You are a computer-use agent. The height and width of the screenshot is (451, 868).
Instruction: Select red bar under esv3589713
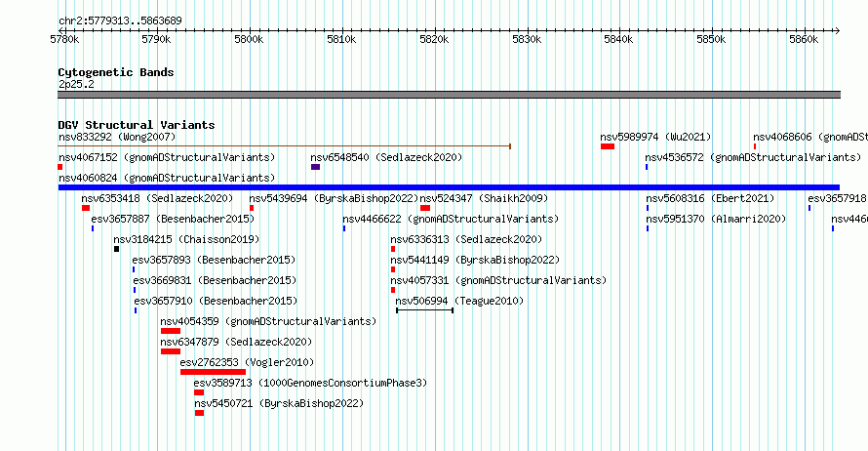click(x=199, y=392)
